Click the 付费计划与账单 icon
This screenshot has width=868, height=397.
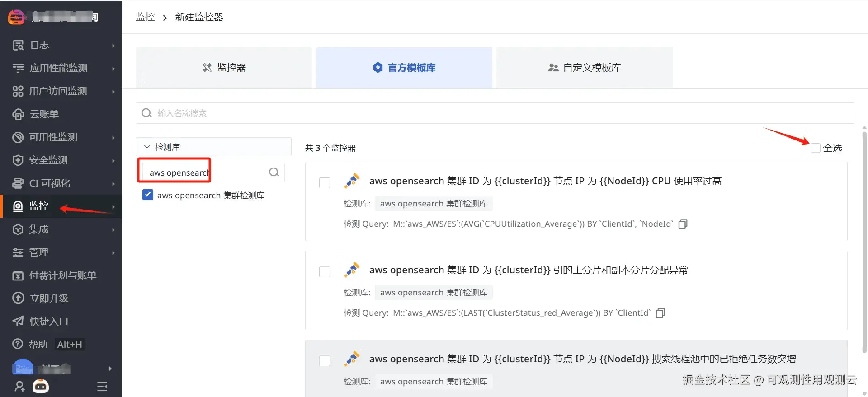click(18, 276)
